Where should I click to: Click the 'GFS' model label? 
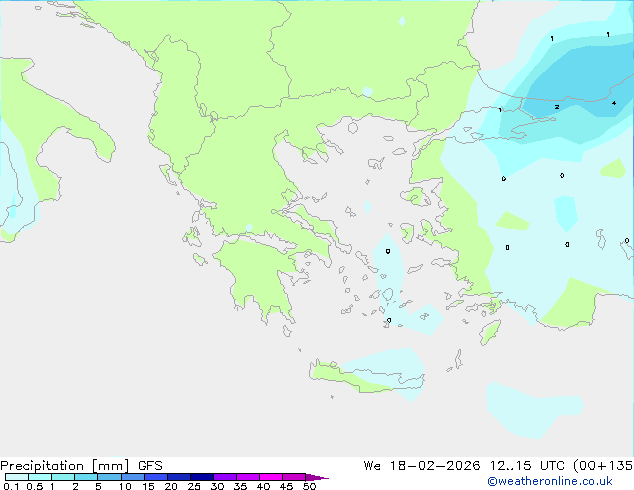pos(150,466)
